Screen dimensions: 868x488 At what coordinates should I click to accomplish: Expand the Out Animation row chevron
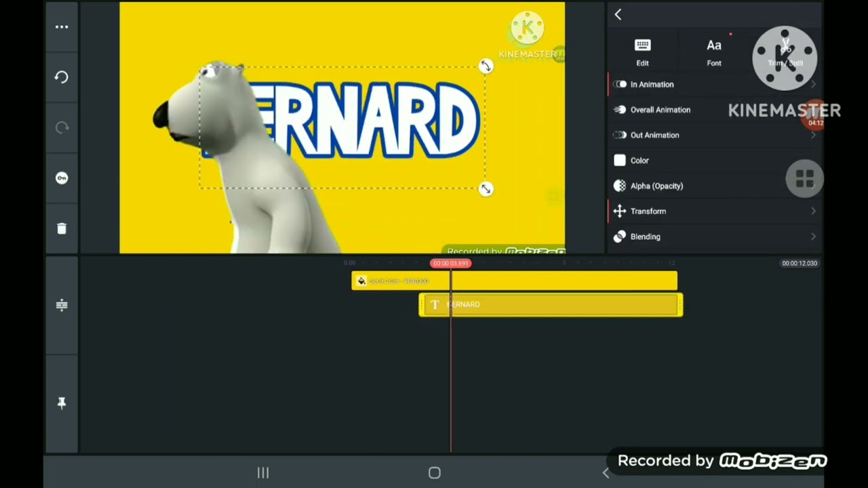pyautogui.click(x=813, y=135)
